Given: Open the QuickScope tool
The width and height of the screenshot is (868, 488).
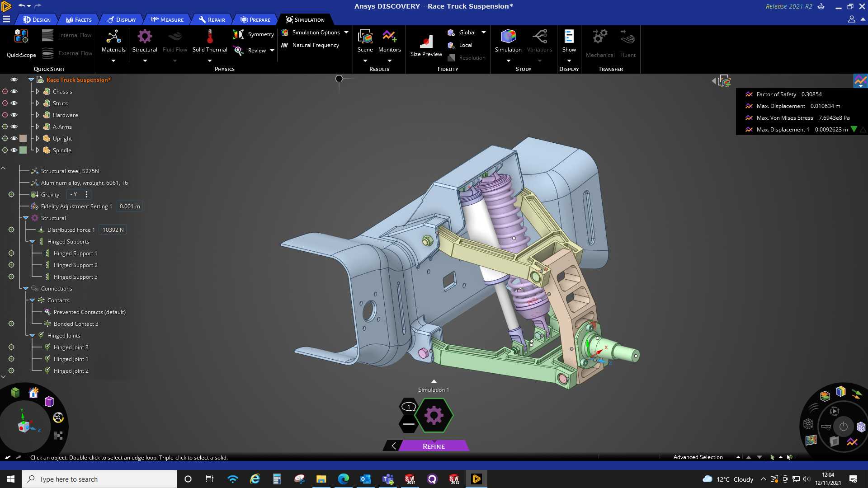Looking at the screenshot, I should 21,43.
